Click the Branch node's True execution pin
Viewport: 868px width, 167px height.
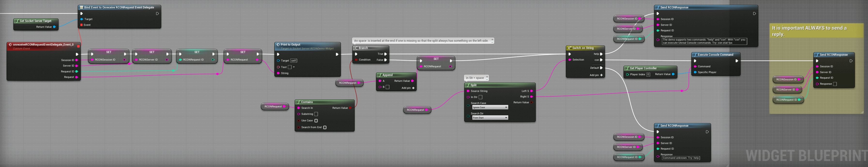(x=385, y=54)
